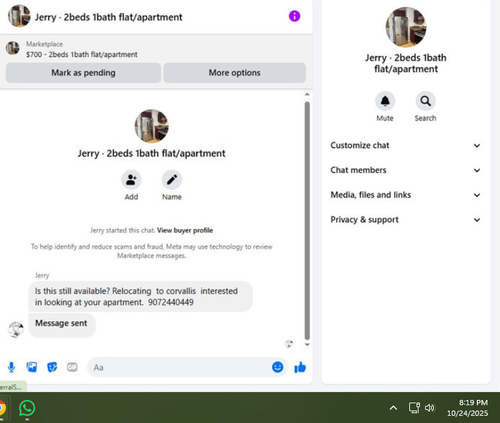Open View buyer profile link
Image resolution: width=500 pixels, height=423 pixels.
pos(185,230)
